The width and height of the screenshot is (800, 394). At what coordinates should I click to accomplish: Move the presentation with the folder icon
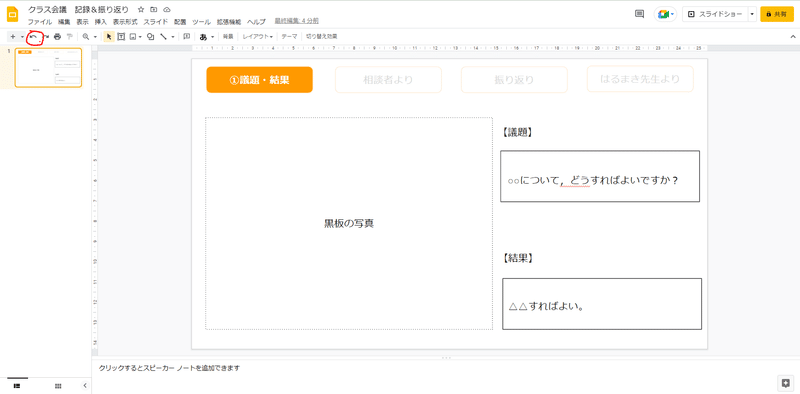pyautogui.click(x=154, y=10)
